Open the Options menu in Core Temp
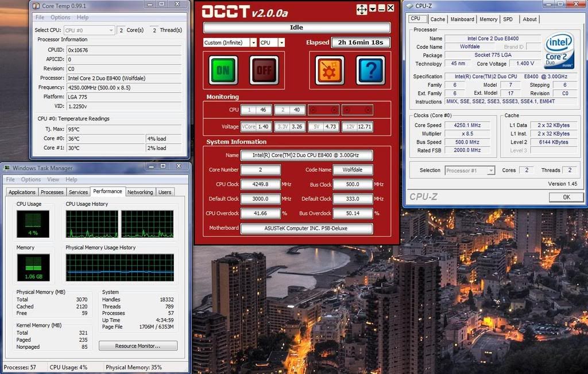588x374 pixels. (60, 17)
